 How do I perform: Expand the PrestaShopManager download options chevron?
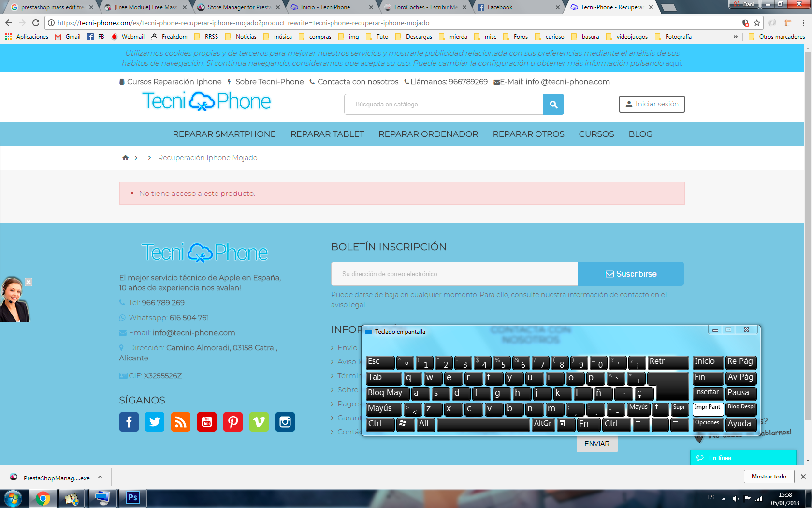100,478
